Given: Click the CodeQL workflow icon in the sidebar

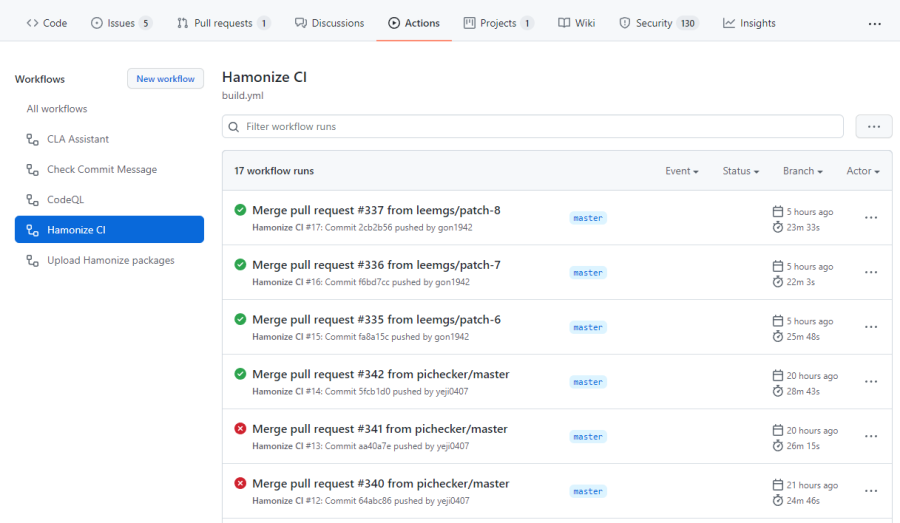Looking at the screenshot, I should tap(33, 200).
